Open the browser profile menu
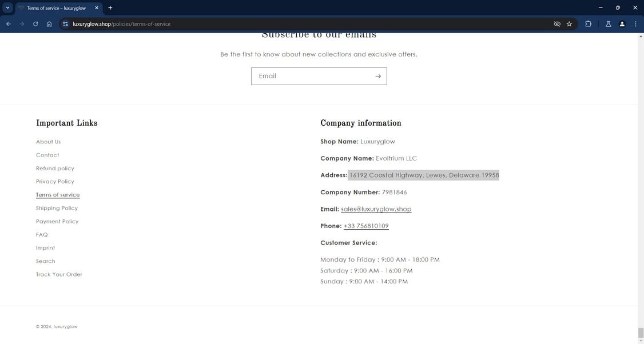 click(622, 24)
